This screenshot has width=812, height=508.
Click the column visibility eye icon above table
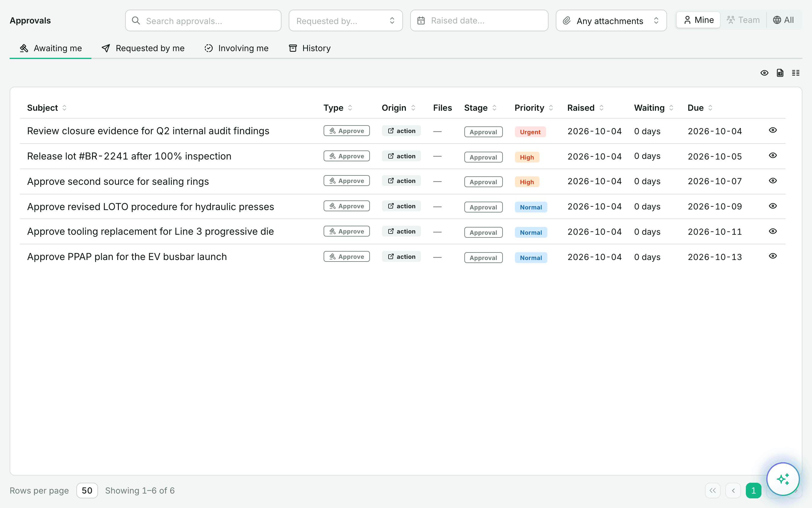764,73
